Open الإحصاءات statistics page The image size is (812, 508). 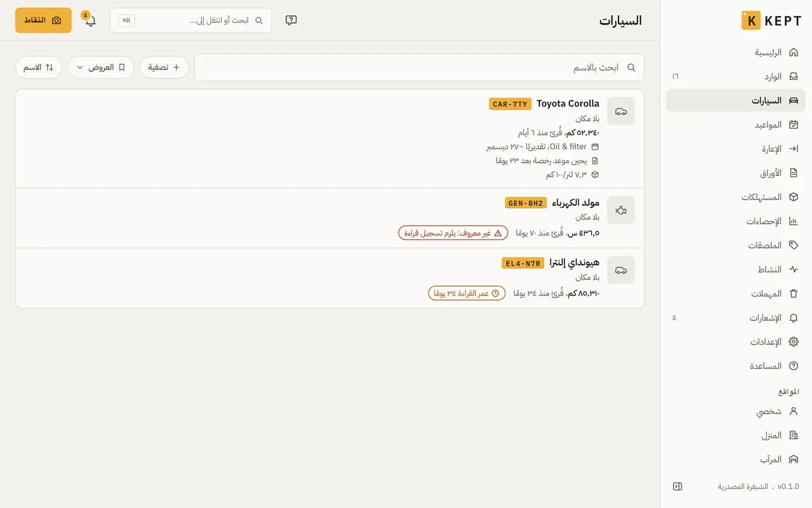(x=736, y=221)
